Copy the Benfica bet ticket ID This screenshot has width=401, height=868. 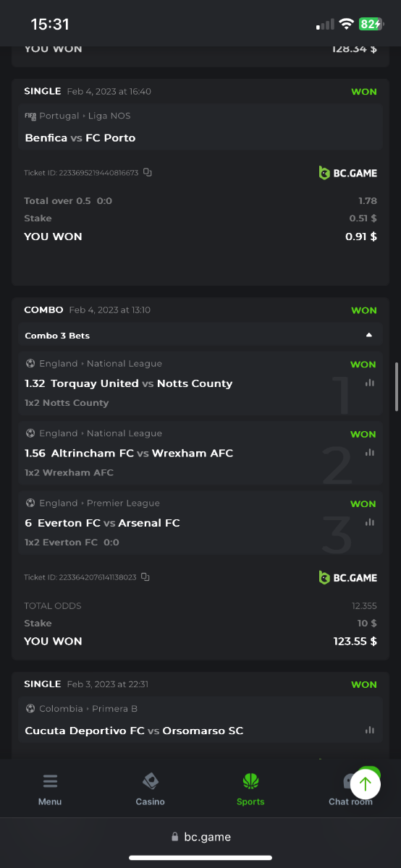[x=147, y=172]
